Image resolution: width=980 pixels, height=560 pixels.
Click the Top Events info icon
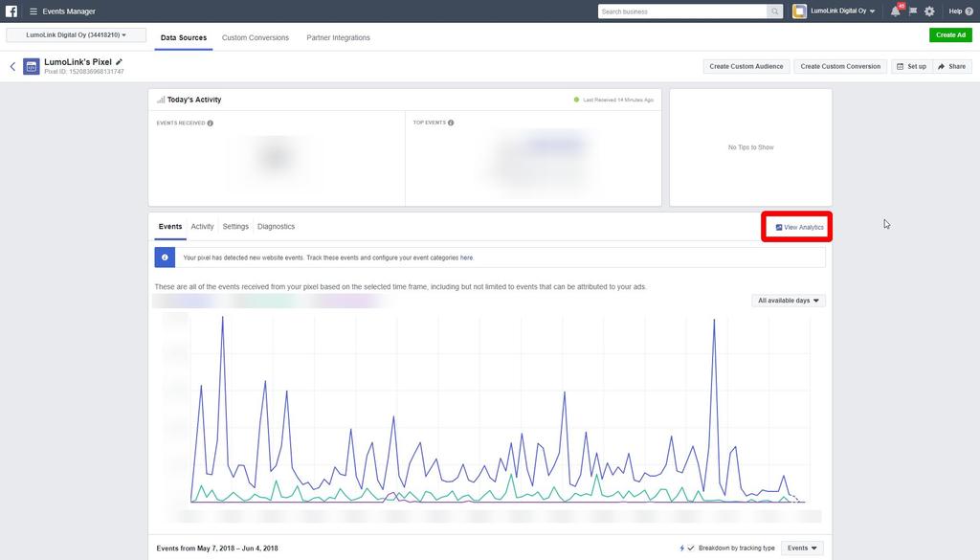click(x=451, y=123)
